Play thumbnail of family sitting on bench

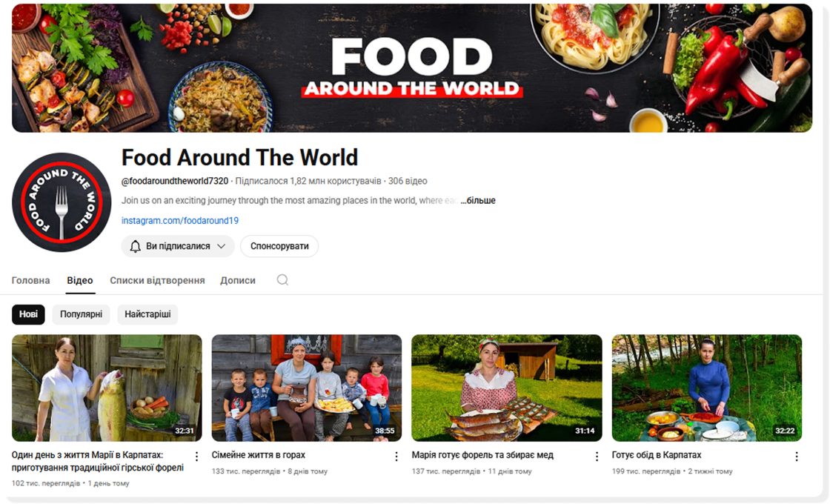point(307,388)
